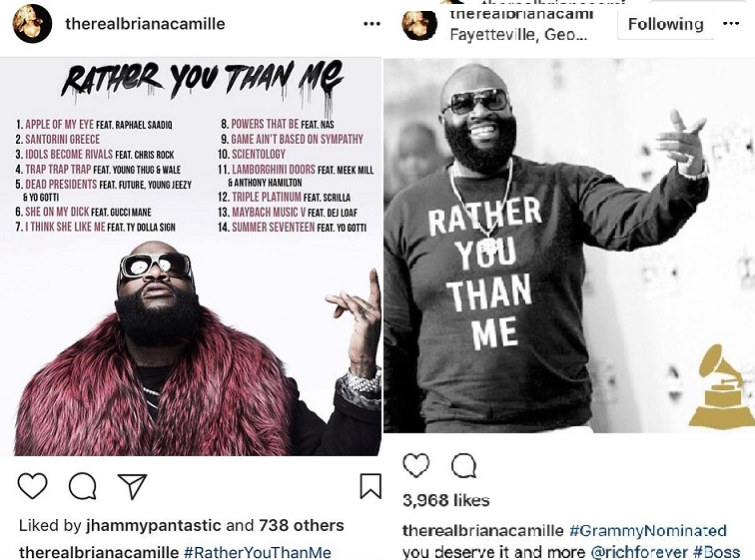
Task: Open therealbrianacamille profile from left header username
Action: tap(145, 24)
